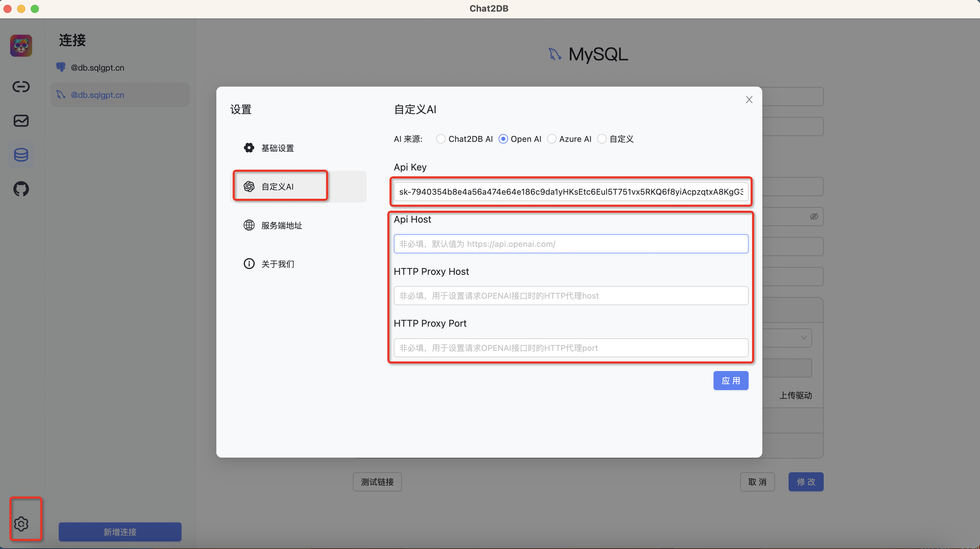This screenshot has height=549, width=980.
Task: Click the gear icon next to 基础设置
Action: [x=249, y=148]
